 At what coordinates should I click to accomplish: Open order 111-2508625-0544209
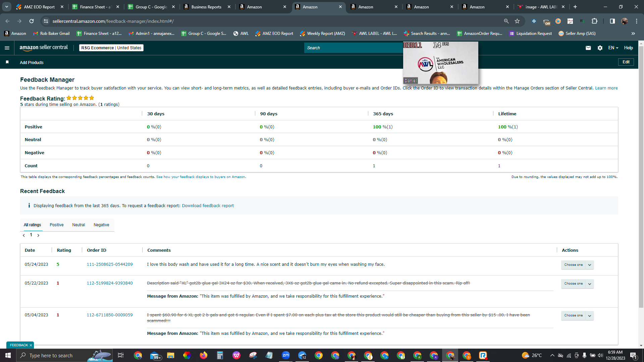pyautogui.click(x=110, y=264)
